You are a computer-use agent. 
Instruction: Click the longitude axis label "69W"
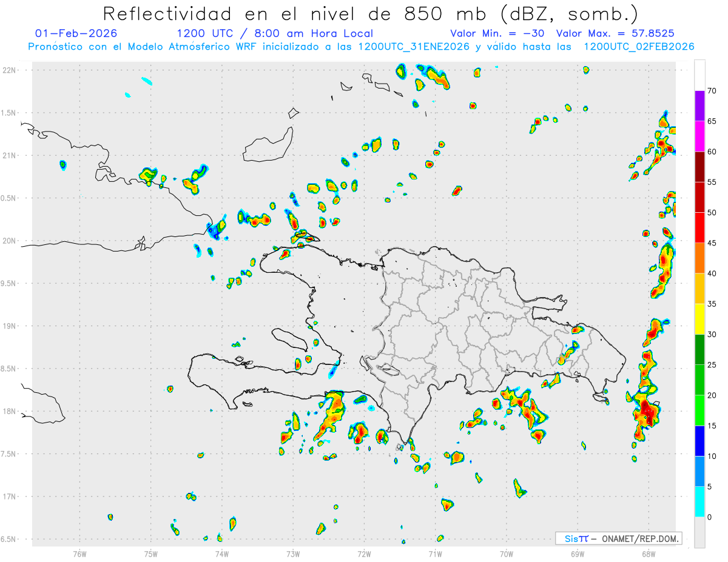click(578, 554)
